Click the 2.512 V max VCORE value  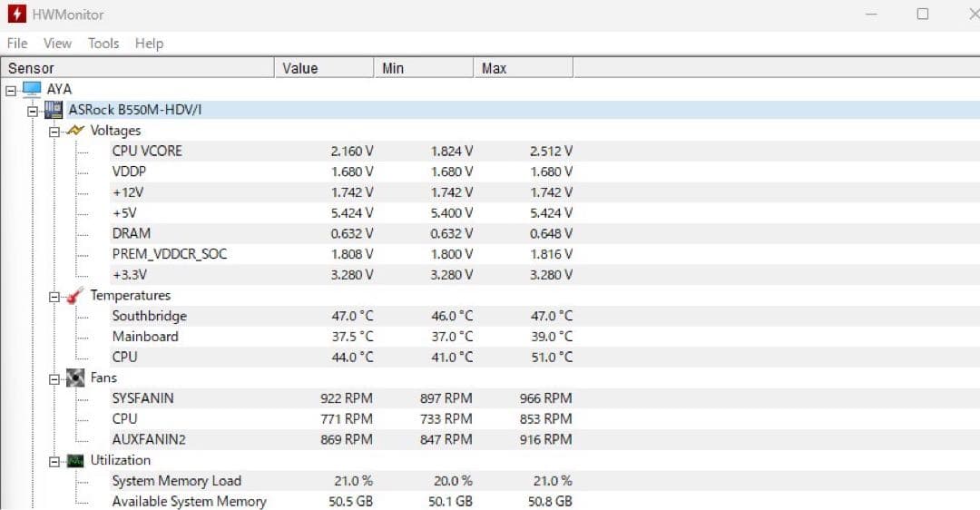pyautogui.click(x=552, y=152)
